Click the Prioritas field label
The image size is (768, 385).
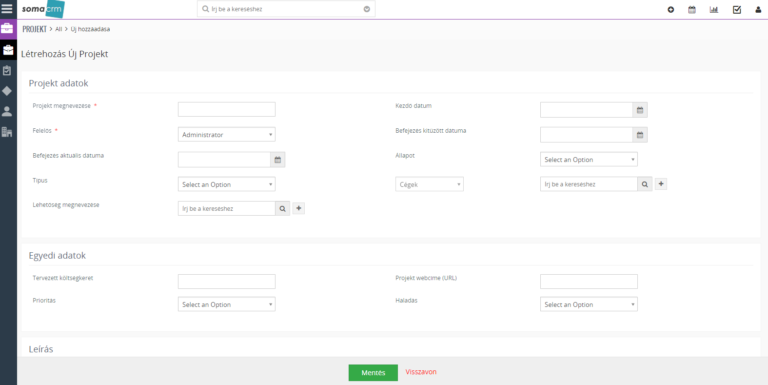click(x=44, y=300)
